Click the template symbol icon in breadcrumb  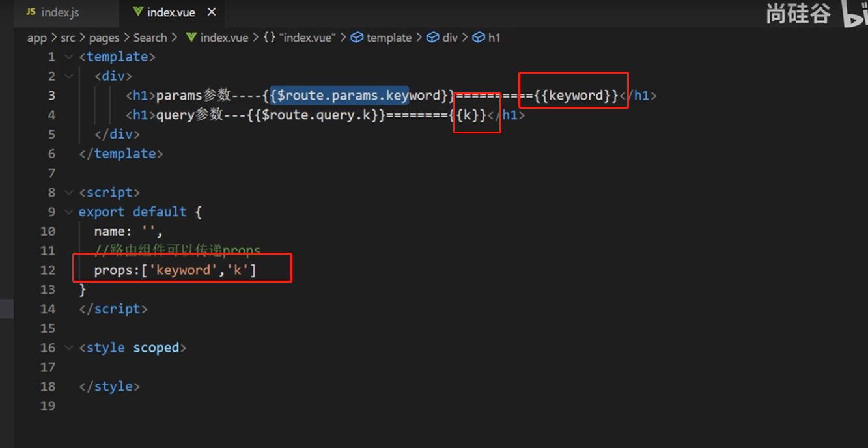click(x=357, y=38)
